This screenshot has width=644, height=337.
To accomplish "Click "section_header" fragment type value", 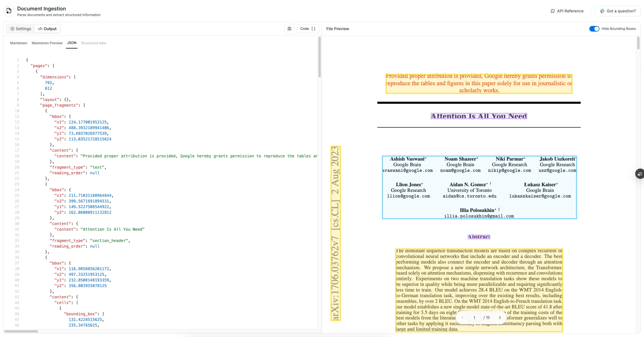I will coord(109,241).
